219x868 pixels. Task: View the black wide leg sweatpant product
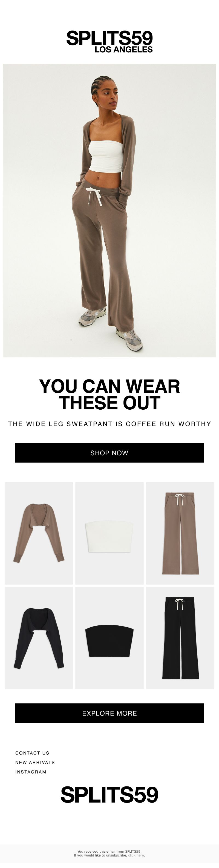click(x=180, y=638)
